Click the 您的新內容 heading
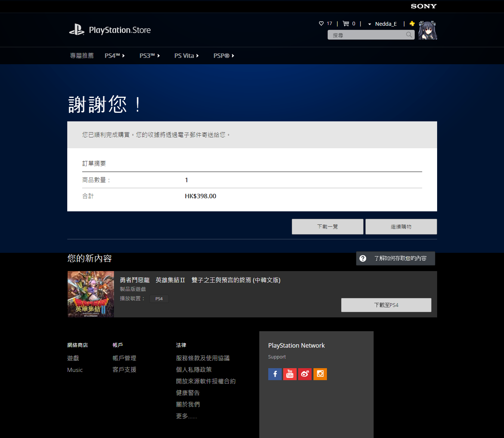Viewport: 504px width, 438px height. point(90,258)
